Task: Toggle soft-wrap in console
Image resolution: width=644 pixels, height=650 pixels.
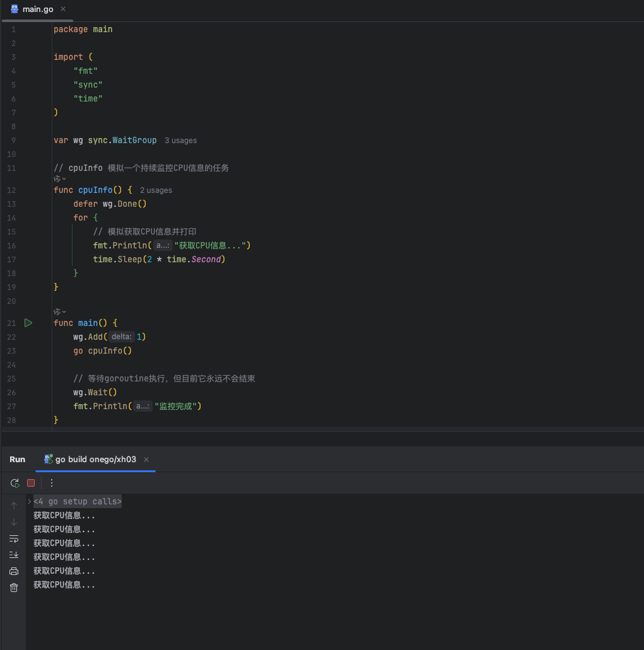Action: (x=14, y=538)
